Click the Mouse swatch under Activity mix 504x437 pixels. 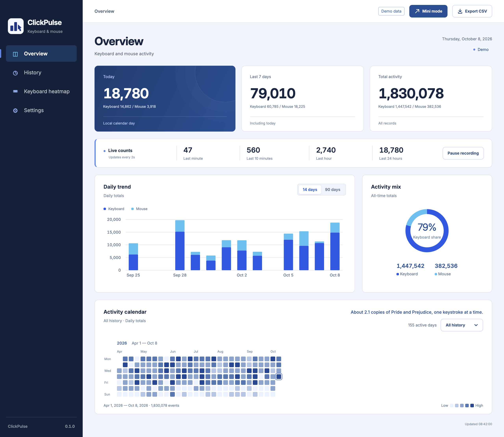(x=436, y=274)
